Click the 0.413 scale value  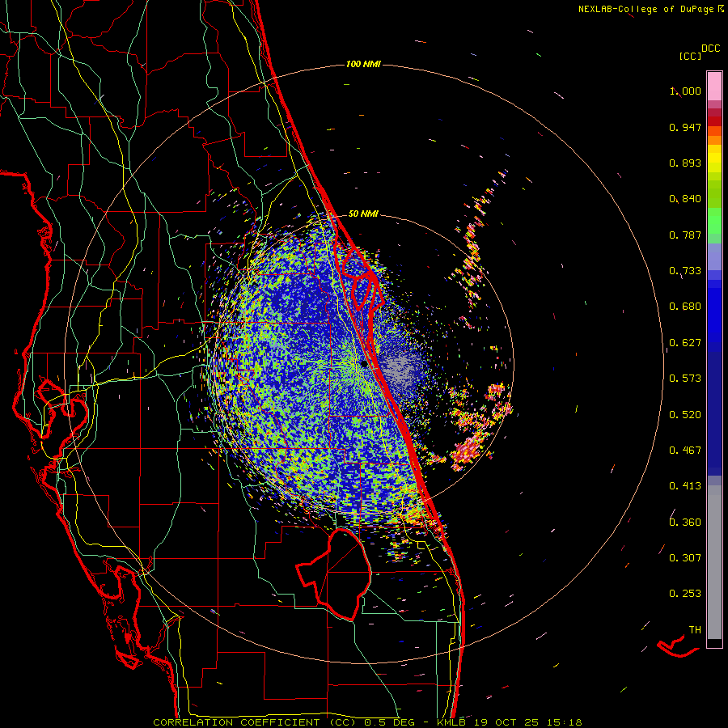click(x=685, y=486)
